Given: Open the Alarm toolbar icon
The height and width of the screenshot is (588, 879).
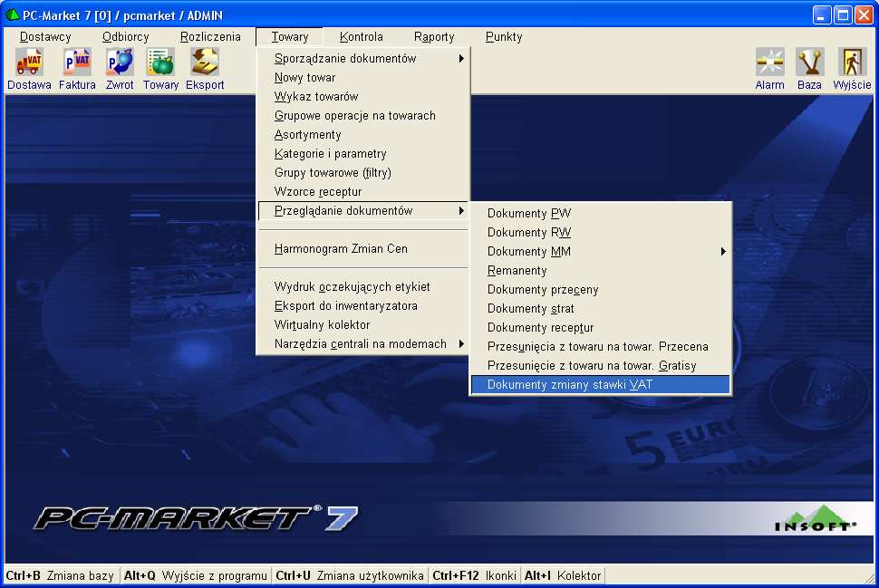Looking at the screenshot, I should pyautogui.click(x=769, y=69).
